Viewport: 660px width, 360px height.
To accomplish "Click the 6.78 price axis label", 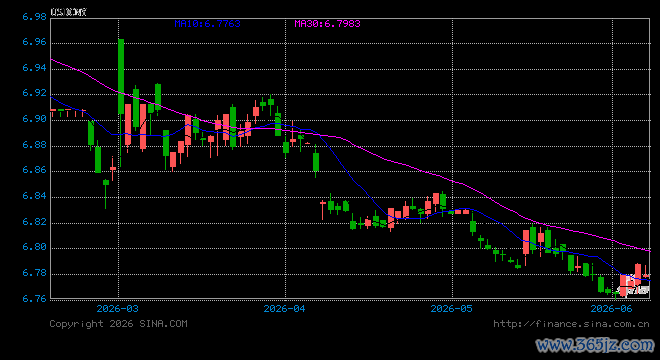I will (34, 273).
